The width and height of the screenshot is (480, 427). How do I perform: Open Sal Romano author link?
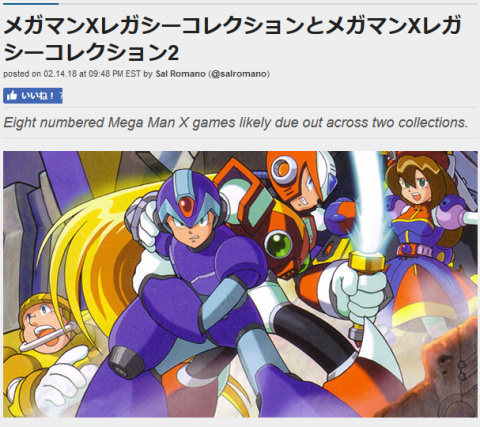coord(180,74)
